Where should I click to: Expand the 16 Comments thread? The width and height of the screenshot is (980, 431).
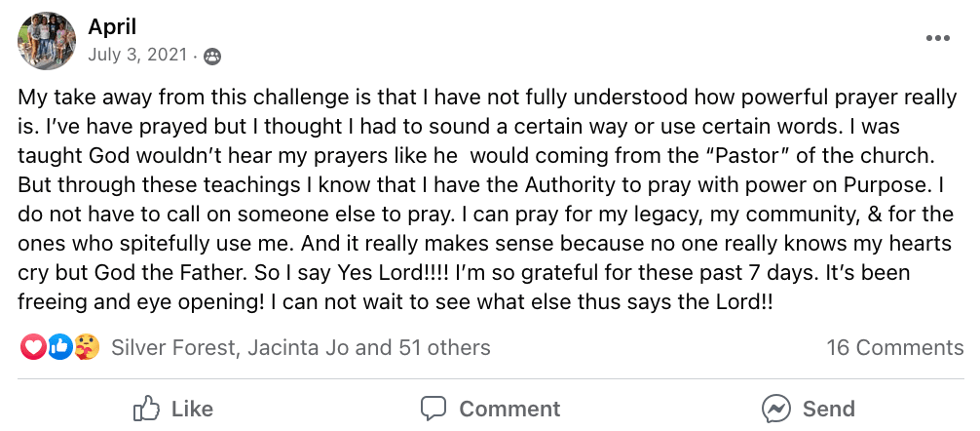tap(894, 347)
